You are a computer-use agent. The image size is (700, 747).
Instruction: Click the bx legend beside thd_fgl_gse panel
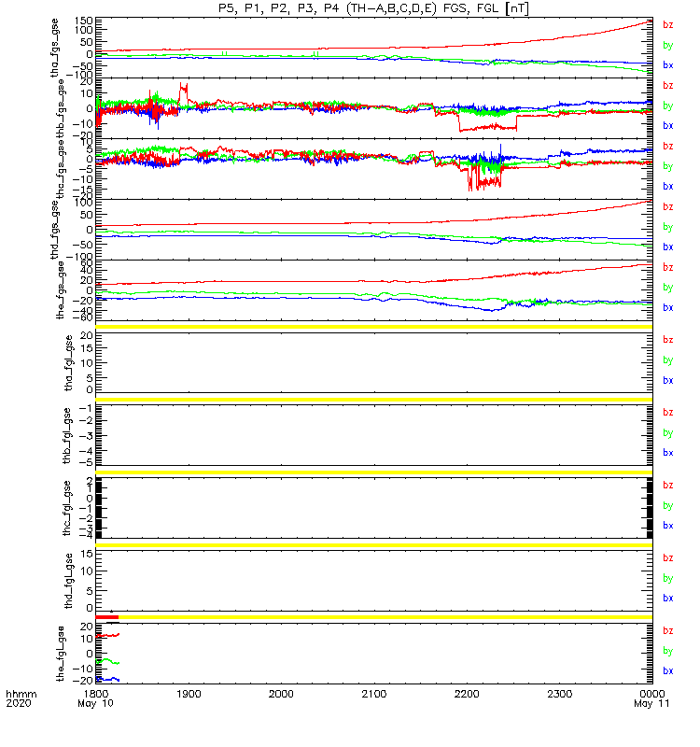coord(668,598)
